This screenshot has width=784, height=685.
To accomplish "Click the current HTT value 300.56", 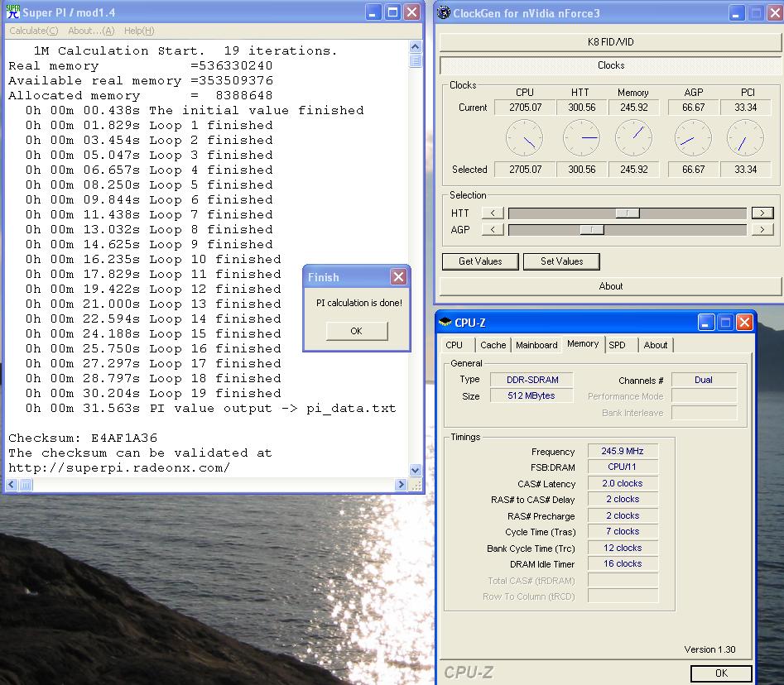I will coord(581,108).
